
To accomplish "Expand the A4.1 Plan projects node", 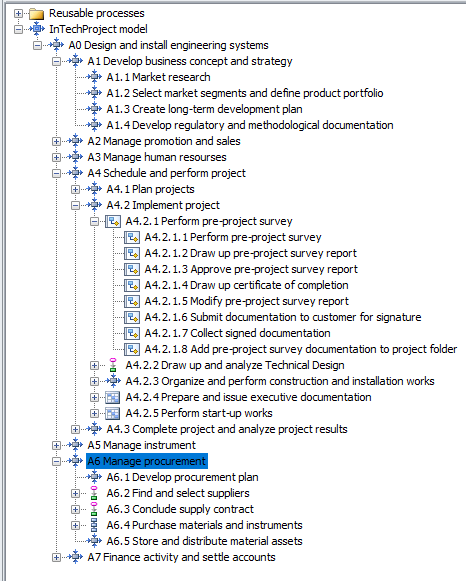I will [75, 189].
